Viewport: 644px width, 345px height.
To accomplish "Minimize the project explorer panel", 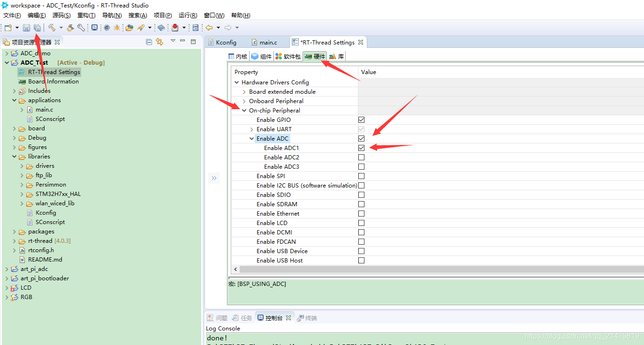I will (182, 41).
